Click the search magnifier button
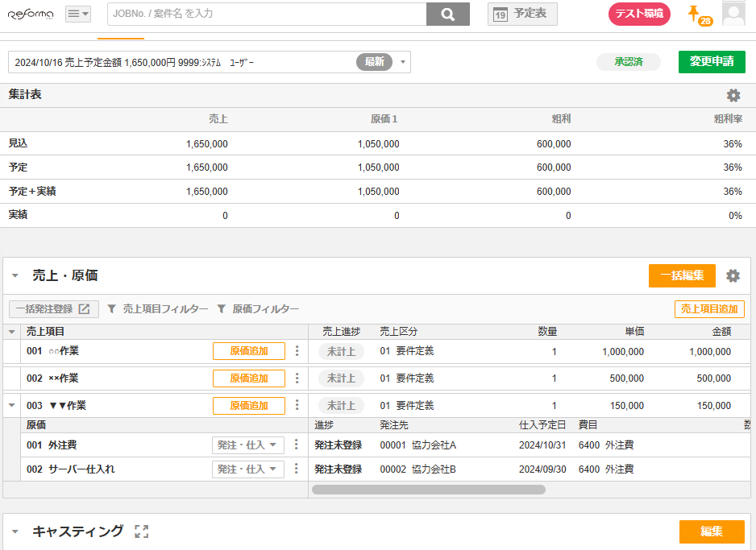 [x=447, y=14]
